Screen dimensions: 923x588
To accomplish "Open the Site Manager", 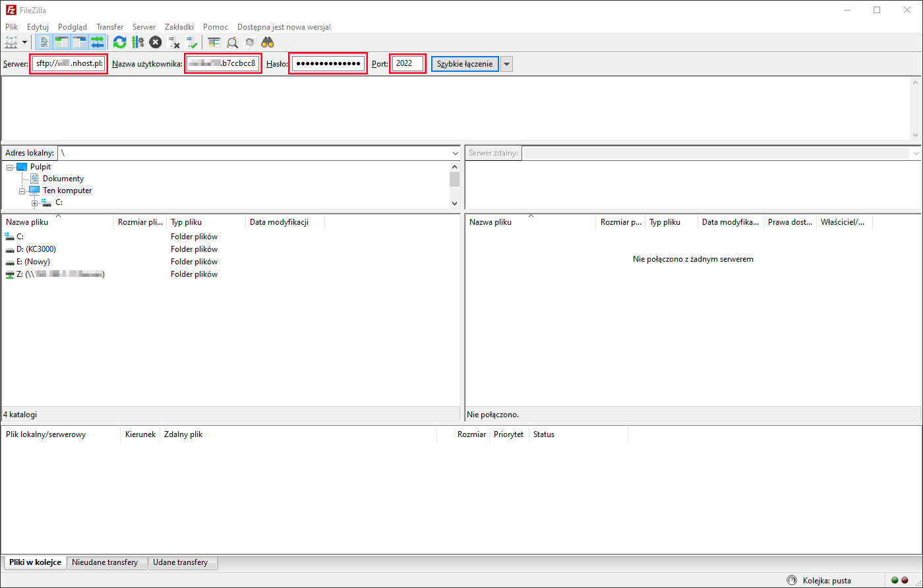I will point(11,42).
